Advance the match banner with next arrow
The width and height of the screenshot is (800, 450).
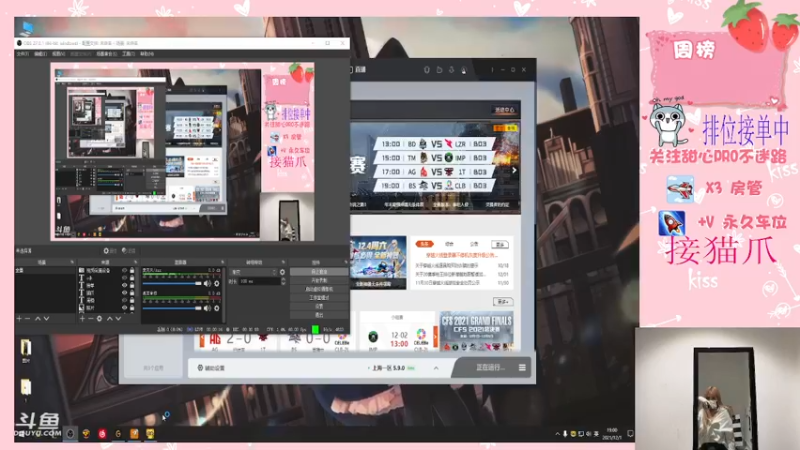pyautogui.click(x=514, y=170)
